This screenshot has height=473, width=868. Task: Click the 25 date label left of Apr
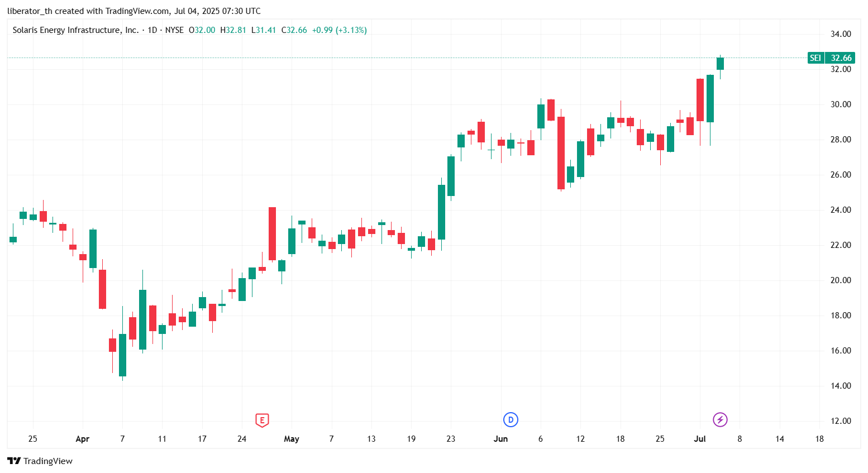[x=33, y=439]
